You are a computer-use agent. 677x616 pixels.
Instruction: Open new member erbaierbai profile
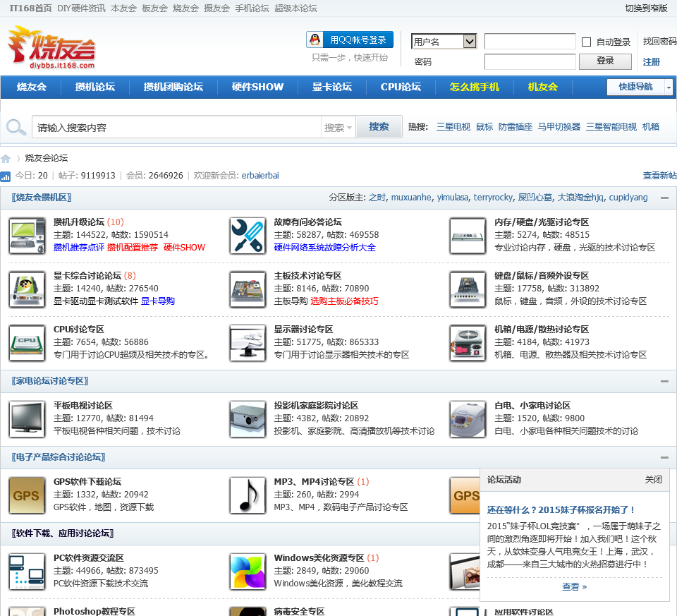(260, 176)
